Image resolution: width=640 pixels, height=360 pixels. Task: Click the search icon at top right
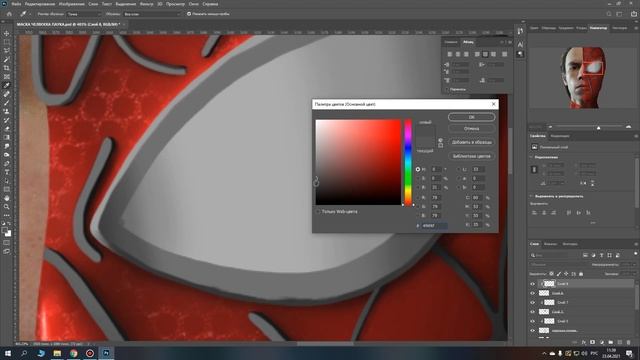(609, 14)
